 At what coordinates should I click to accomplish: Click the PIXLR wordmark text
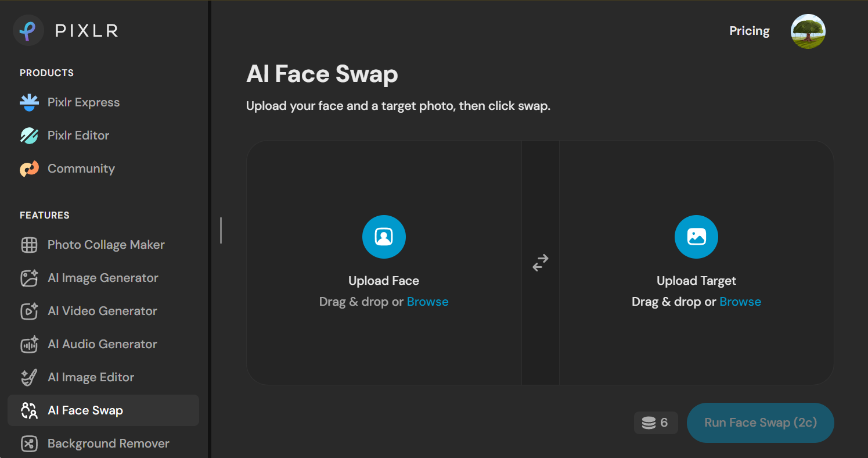point(87,31)
